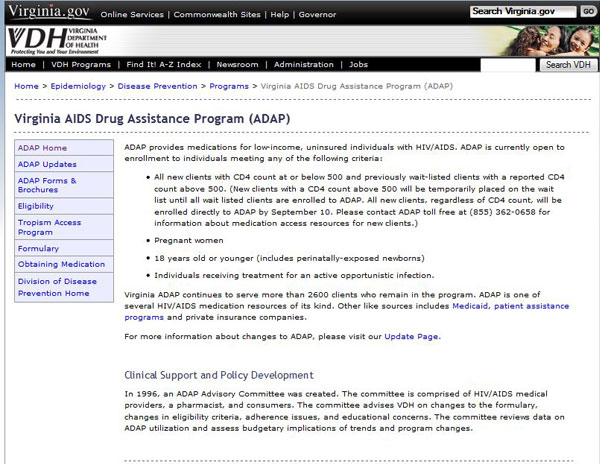Click the VDH Virginia Department of Health logo
The height and width of the screenshot is (464, 600).
point(57,41)
